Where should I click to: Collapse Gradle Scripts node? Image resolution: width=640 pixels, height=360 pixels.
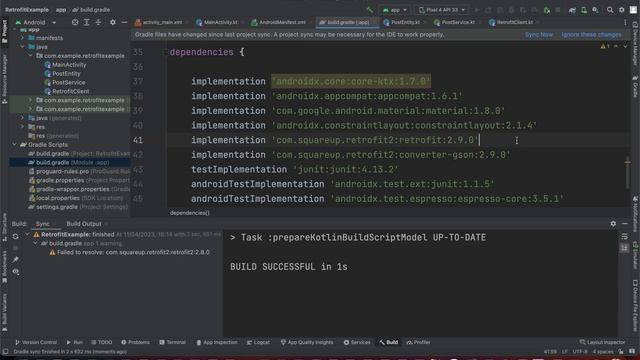[x=14, y=144]
